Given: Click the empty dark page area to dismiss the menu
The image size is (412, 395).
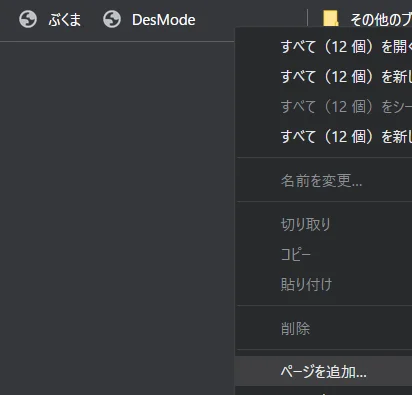Looking at the screenshot, I should tap(117, 217).
